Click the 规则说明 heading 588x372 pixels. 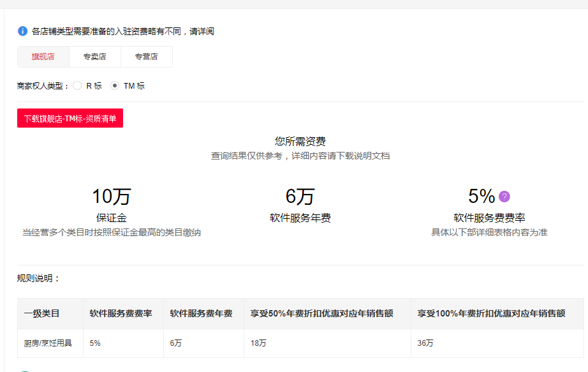pyautogui.click(x=38, y=279)
